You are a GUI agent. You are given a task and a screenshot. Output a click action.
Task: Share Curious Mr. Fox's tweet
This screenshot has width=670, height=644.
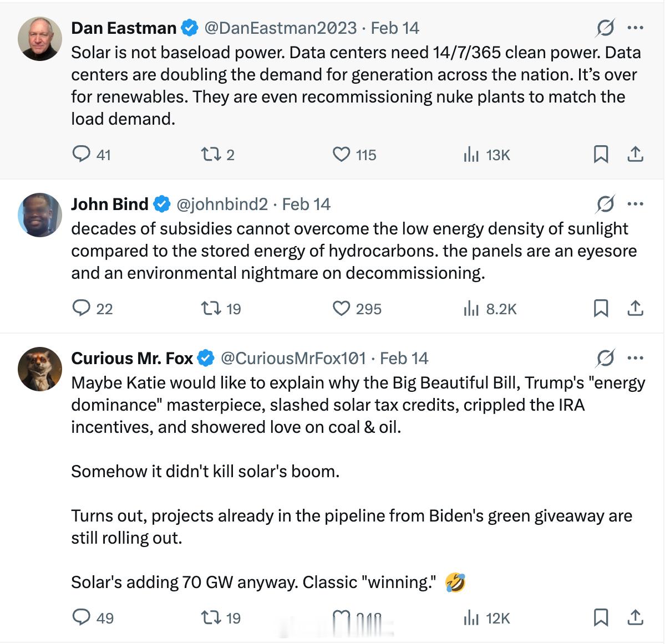click(635, 617)
